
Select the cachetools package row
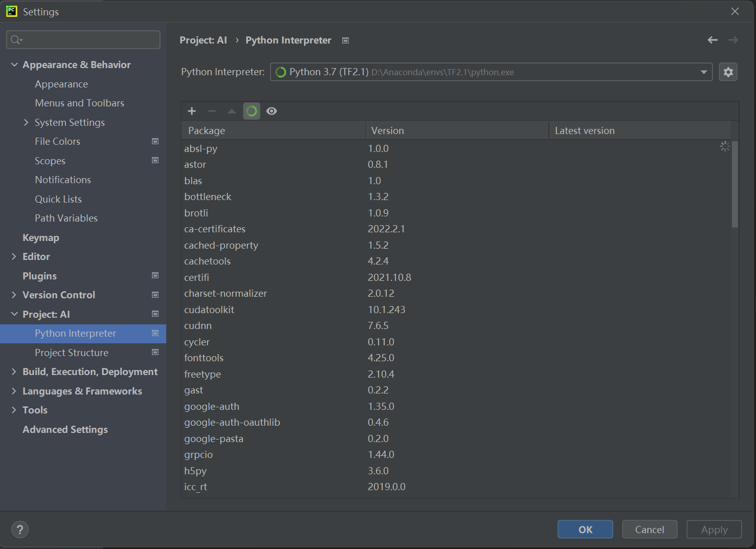tap(456, 261)
